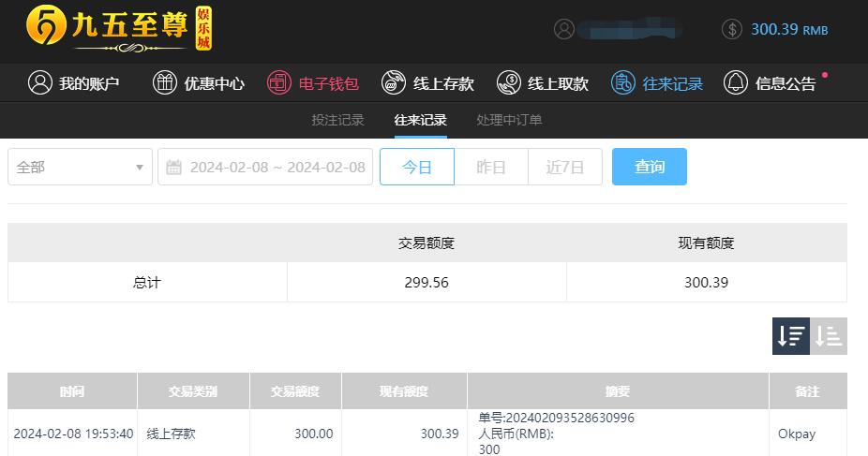Expand the 全部 transaction type dropdown

click(x=80, y=167)
